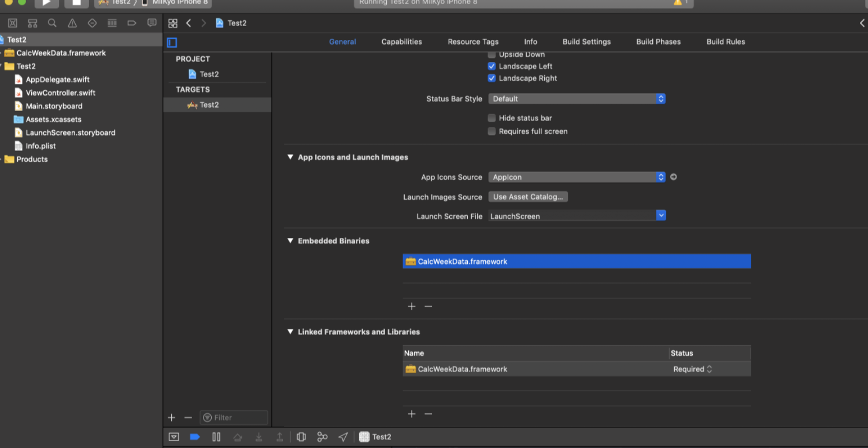868x448 pixels.
Task: Hide the debug area
Action: (x=174, y=437)
